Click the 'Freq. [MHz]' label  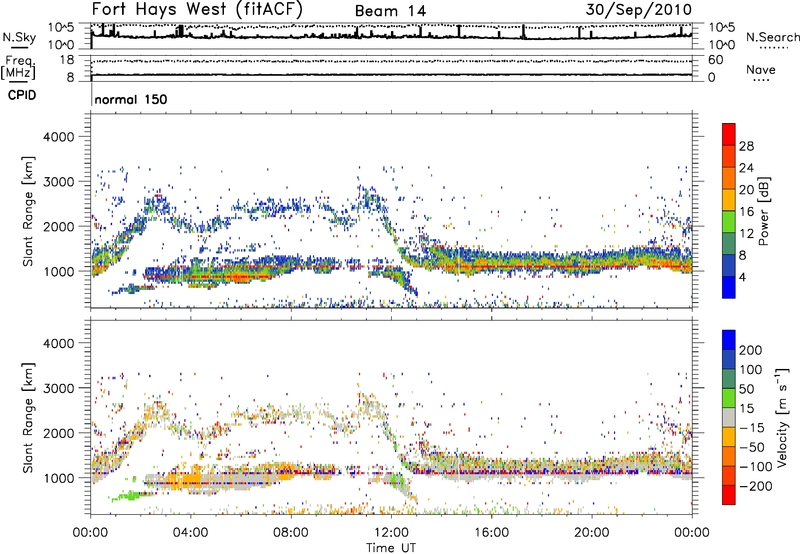(18, 67)
